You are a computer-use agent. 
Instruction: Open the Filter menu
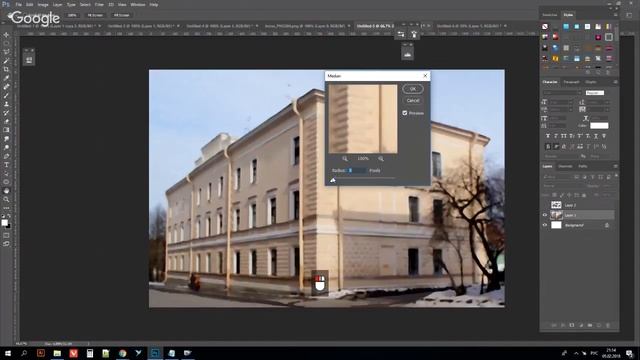coord(99,4)
